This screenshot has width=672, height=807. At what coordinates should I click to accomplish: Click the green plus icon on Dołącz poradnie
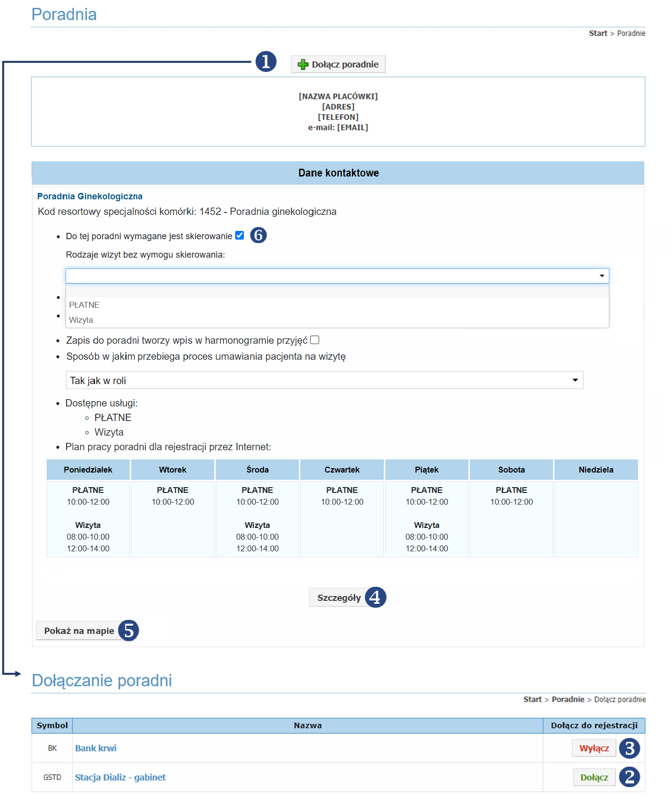(303, 64)
